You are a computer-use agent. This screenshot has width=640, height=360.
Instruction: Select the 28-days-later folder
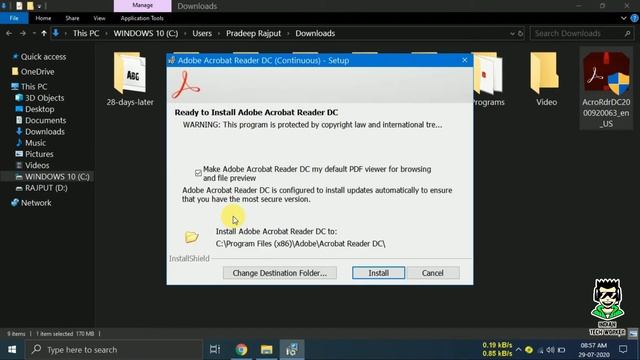tap(130, 80)
